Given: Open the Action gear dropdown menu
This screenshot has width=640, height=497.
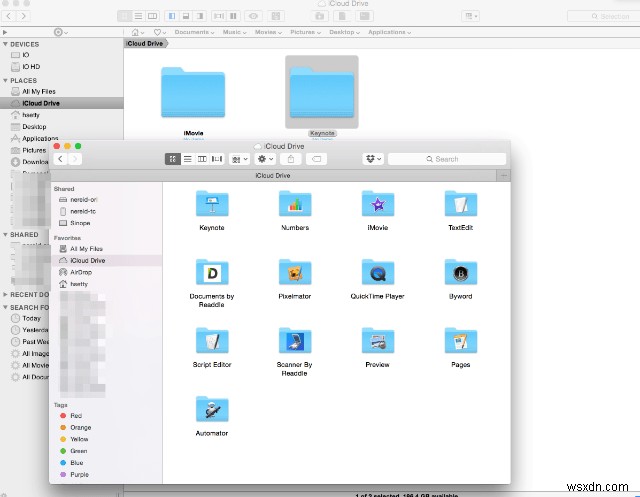Looking at the screenshot, I should point(266,159).
